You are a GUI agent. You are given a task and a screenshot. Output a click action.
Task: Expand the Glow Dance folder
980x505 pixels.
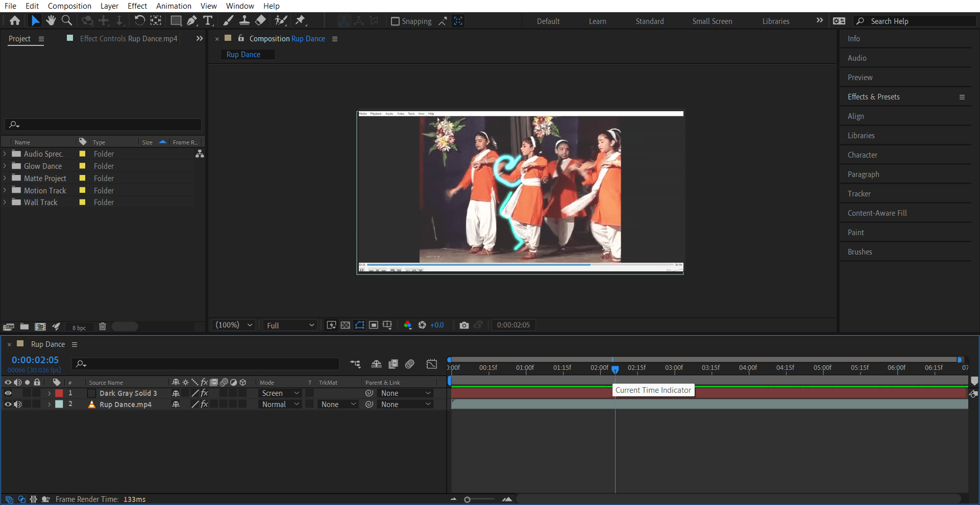coord(5,166)
